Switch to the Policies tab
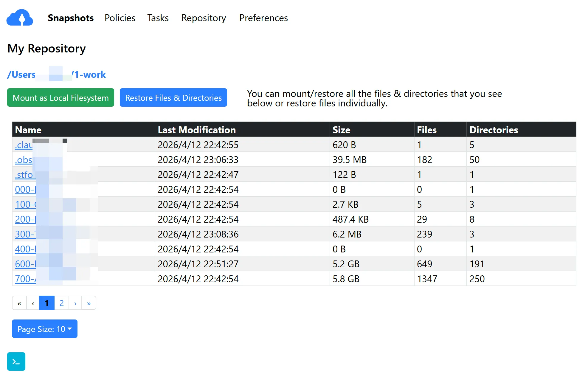 point(120,18)
